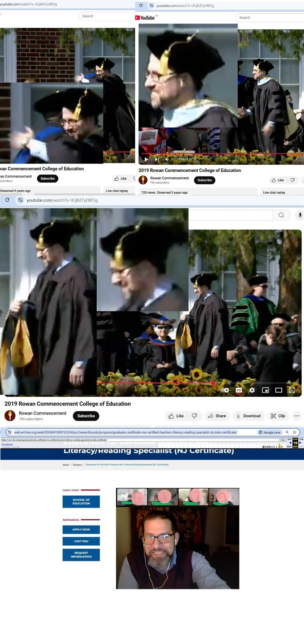Open site info icon beside the top-right URL

click(152, 5)
